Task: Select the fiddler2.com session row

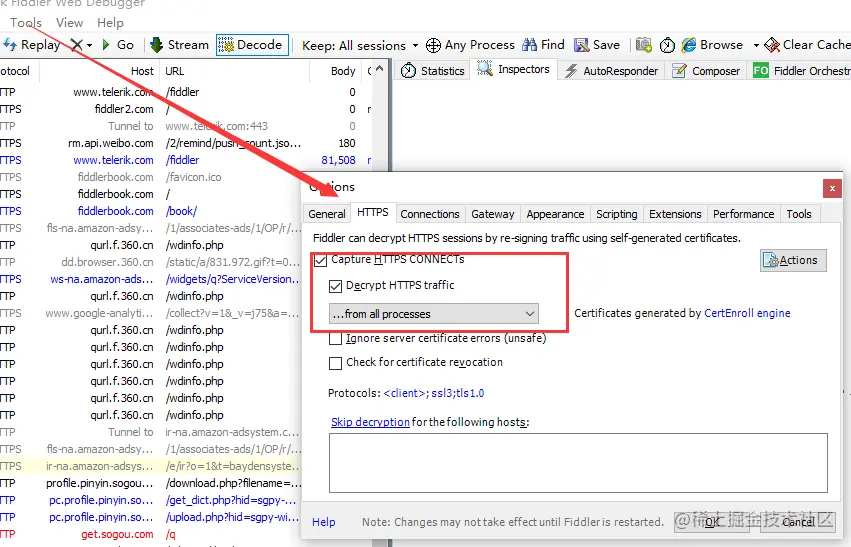Action: [x=186, y=109]
